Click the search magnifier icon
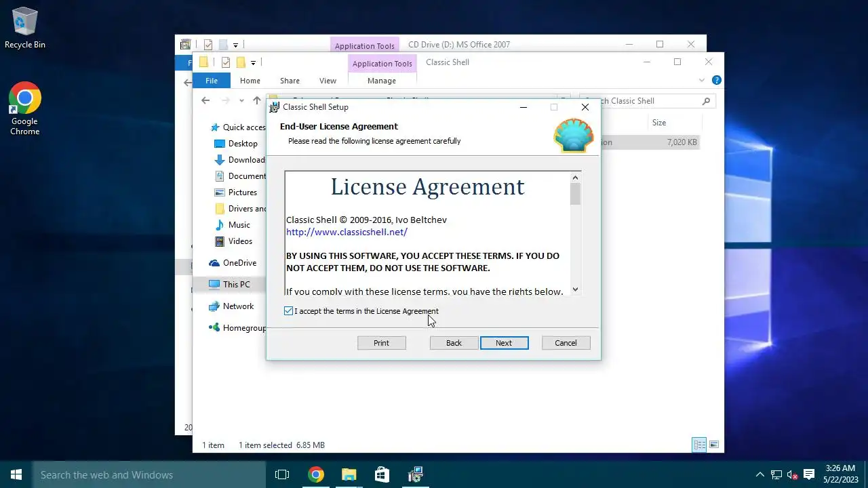The height and width of the screenshot is (488, 868). (706, 101)
